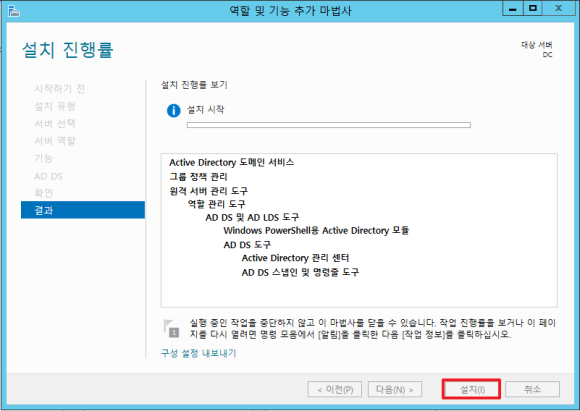Click the 설치 진행률 보기 label
580x411 pixels.
[x=194, y=85]
